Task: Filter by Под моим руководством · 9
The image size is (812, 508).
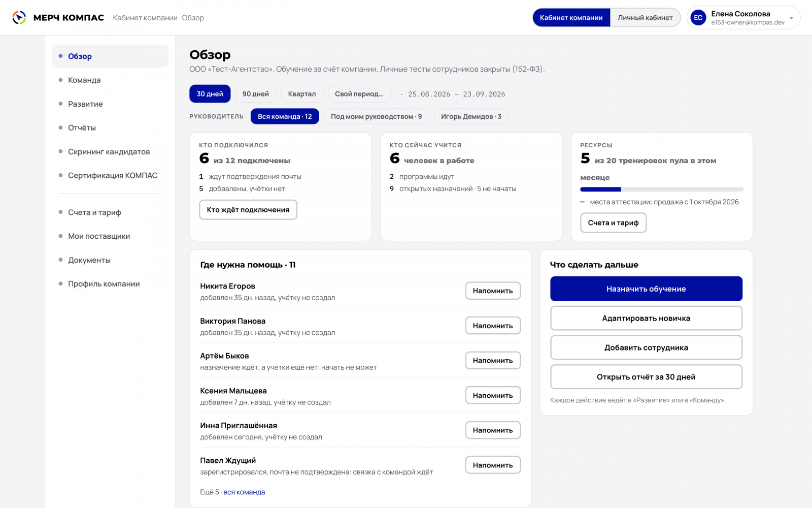Action: point(376,116)
